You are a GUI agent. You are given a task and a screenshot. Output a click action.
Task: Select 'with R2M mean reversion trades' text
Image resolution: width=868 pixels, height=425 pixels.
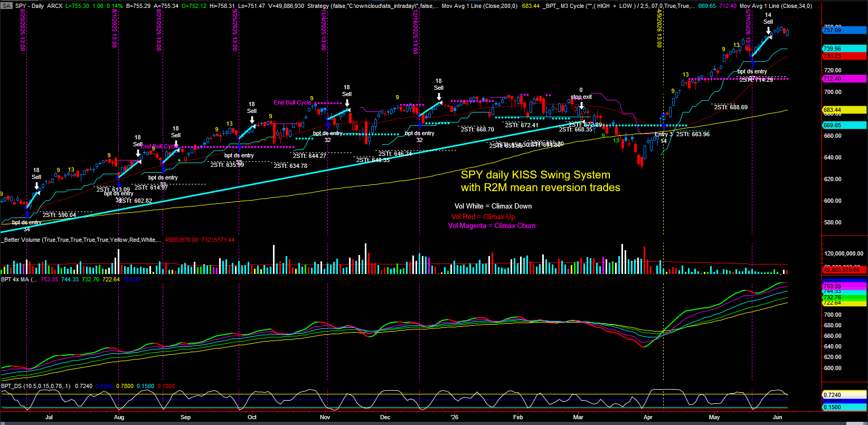point(541,187)
